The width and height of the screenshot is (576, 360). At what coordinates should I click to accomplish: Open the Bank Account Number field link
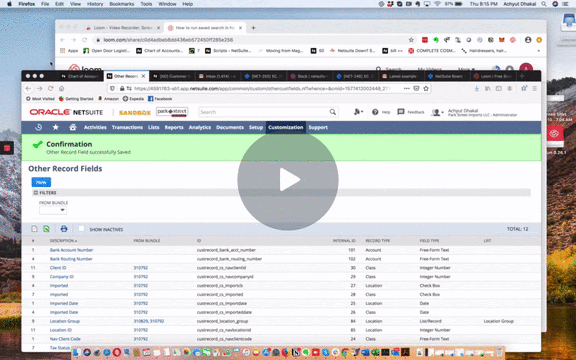[72, 250]
